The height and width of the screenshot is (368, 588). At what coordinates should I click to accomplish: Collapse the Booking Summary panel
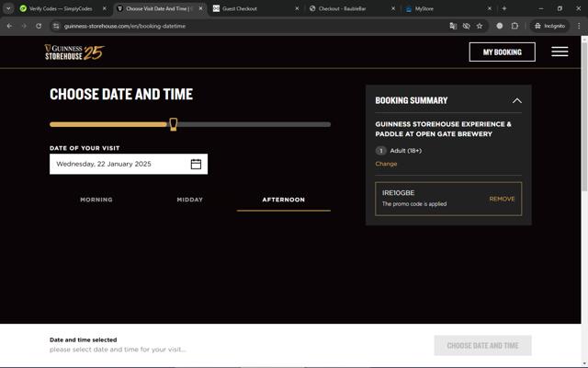click(516, 100)
